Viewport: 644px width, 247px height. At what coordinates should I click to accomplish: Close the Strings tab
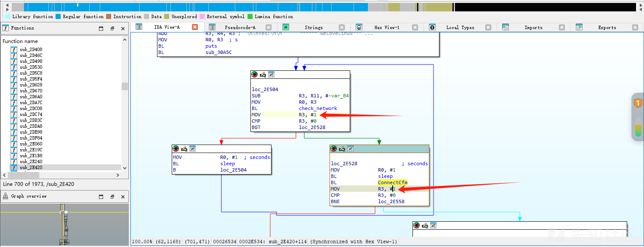(342, 27)
